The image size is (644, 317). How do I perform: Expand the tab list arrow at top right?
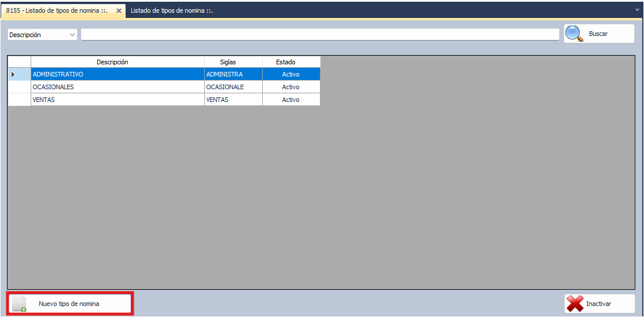tap(637, 10)
